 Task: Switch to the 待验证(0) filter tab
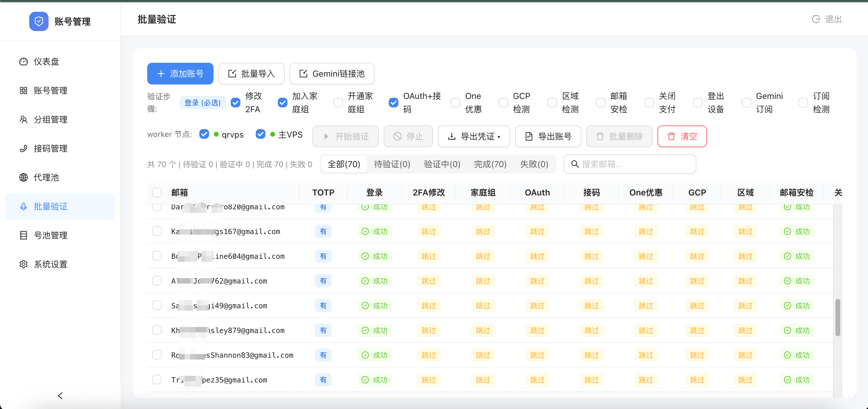tap(392, 164)
